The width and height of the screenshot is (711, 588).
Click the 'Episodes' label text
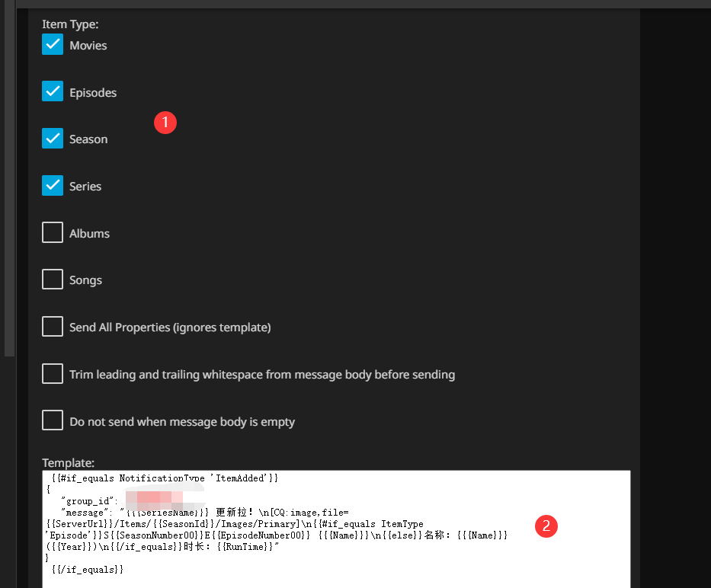(x=93, y=92)
